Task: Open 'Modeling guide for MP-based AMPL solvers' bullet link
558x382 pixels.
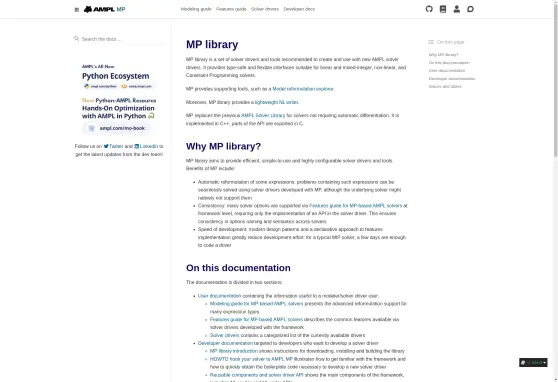Action: (x=257, y=304)
